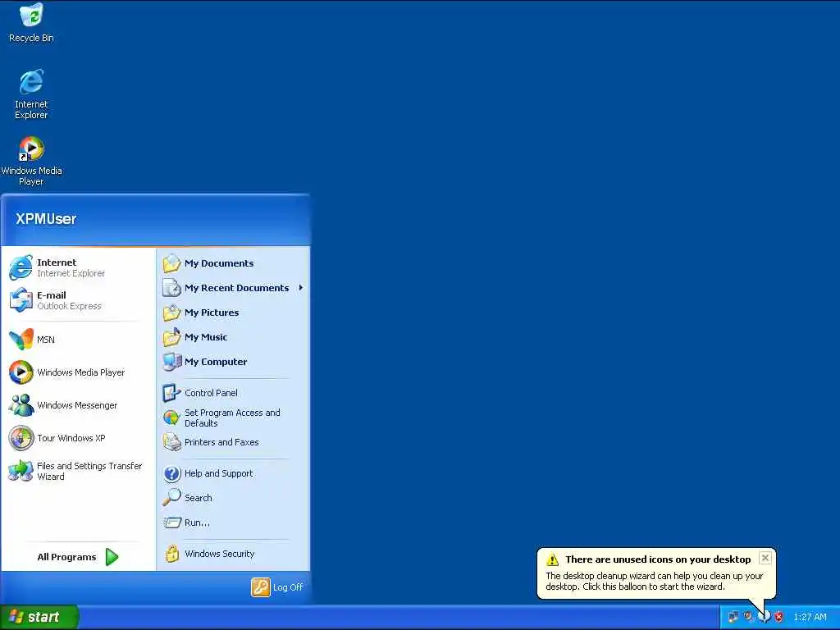Open the My Pictures folder
840x630 pixels.
point(233,313)
